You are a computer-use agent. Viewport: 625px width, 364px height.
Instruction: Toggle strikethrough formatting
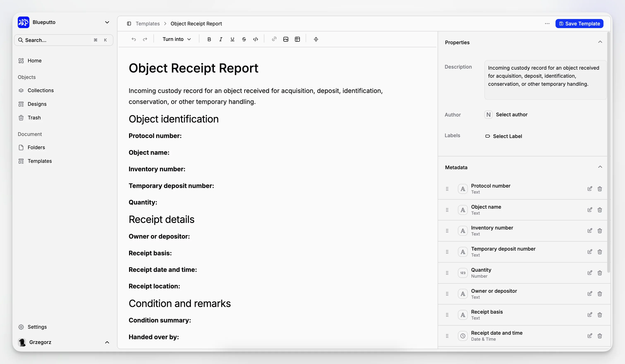pos(244,39)
